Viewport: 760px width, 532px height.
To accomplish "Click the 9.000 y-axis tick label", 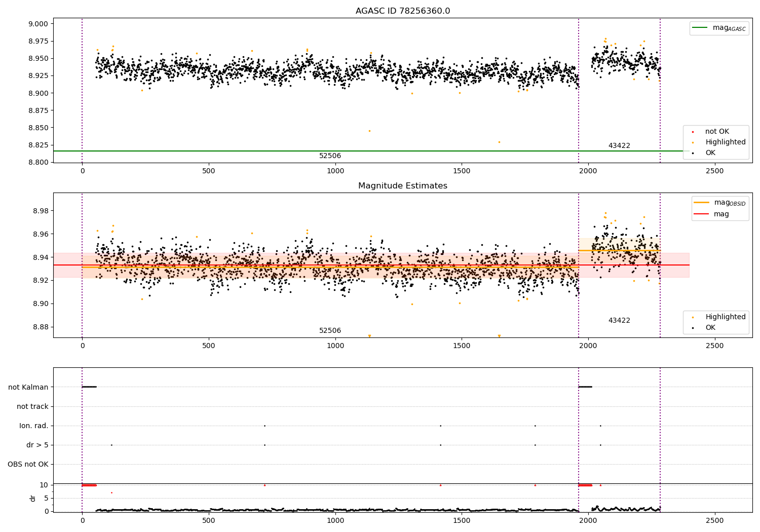I will click(x=38, y=24).
